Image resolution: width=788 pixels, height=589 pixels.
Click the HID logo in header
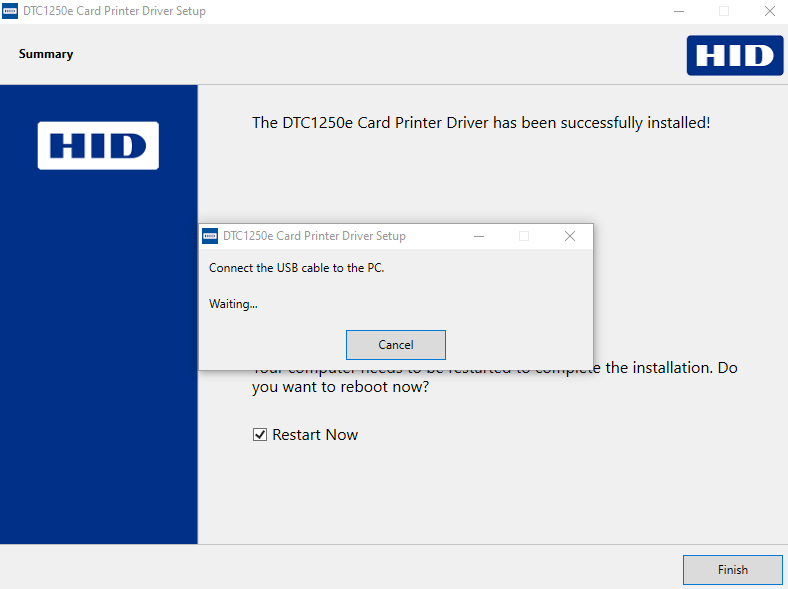(x=735, y=55)
